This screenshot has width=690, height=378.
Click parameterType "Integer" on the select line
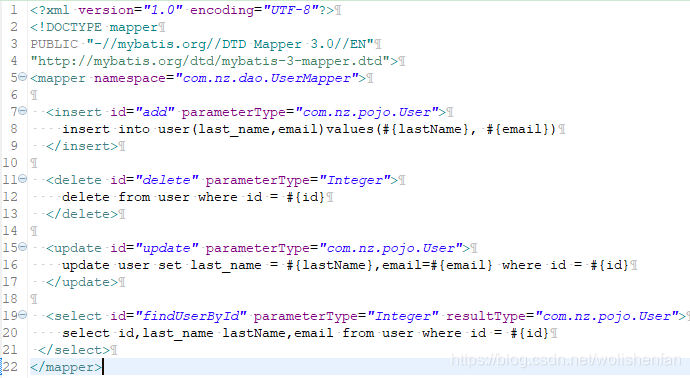(x=403, y=316)
